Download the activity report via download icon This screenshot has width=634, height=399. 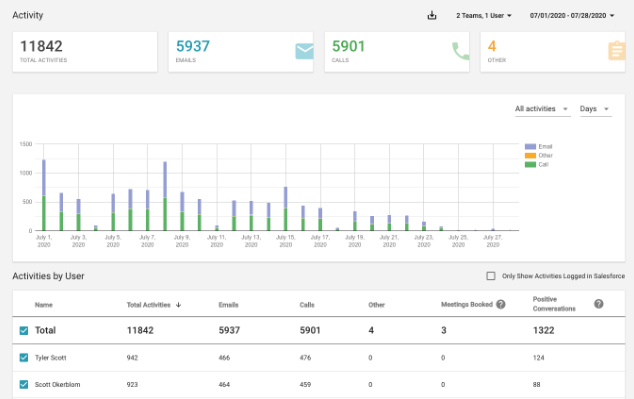click(x=432, y=15)
